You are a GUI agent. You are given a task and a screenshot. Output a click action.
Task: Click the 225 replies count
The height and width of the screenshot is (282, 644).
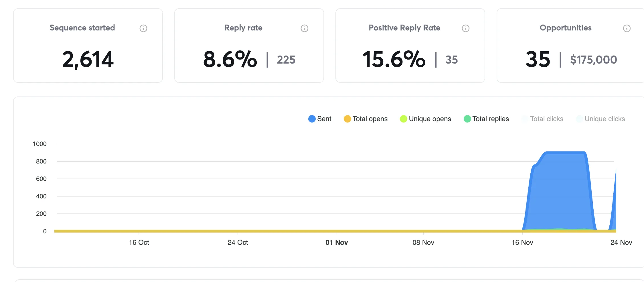[x=286, y=60]
